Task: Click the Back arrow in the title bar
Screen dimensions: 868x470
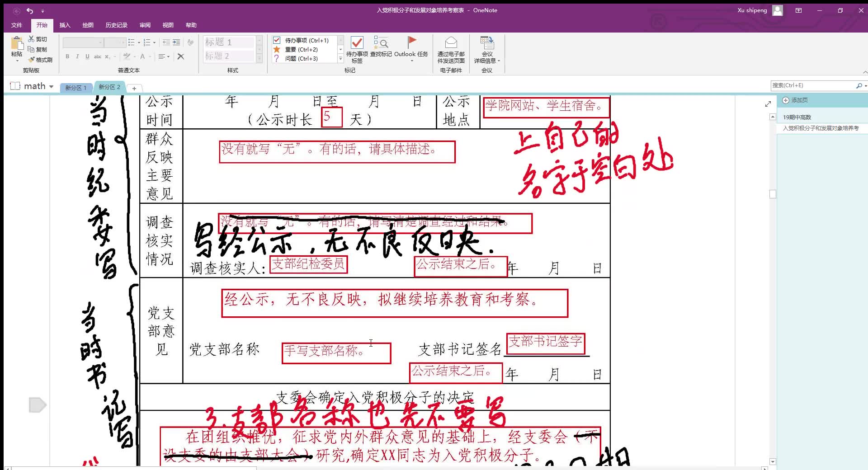Action: point(17,10)
